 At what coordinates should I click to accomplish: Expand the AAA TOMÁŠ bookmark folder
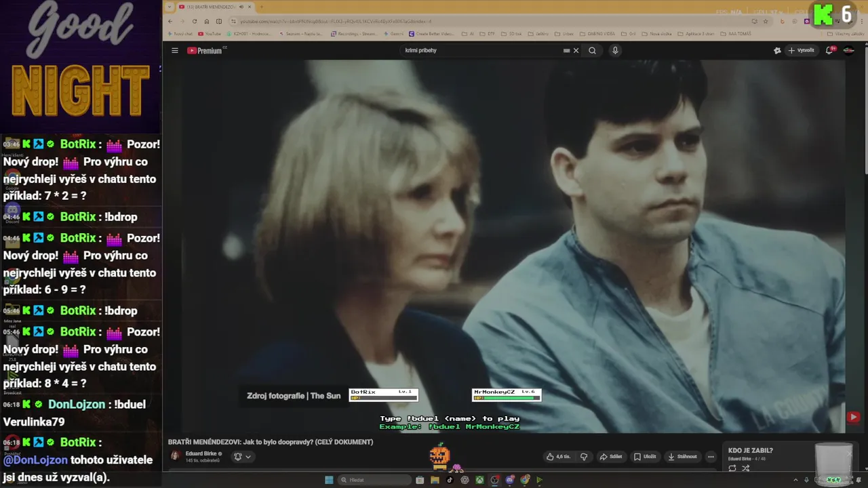(736, 34)
